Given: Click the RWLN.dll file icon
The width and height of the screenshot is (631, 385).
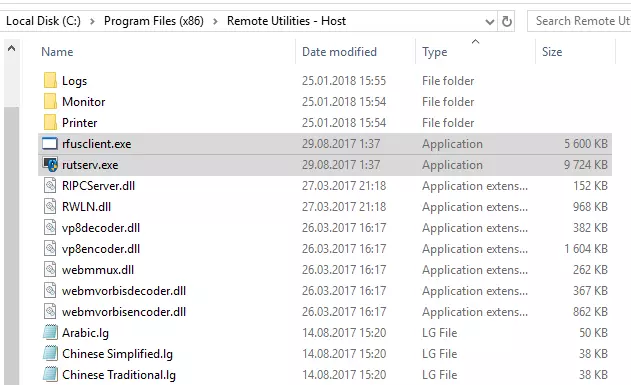Looking at the screenshot, I should (50, 206).
